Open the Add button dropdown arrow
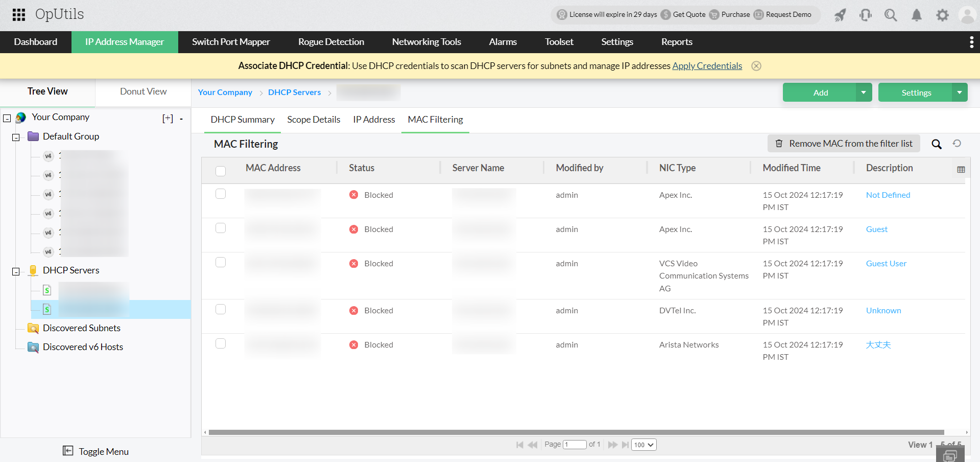This screenshot has width=980, height=462. click(864, 93)
